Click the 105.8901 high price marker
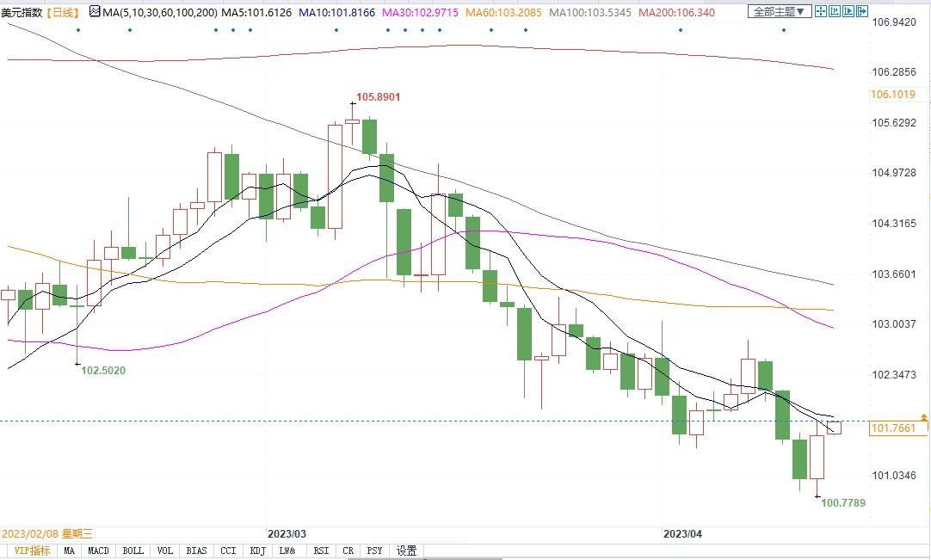This screenshot has height=560, width=931. tap(379, 97)
